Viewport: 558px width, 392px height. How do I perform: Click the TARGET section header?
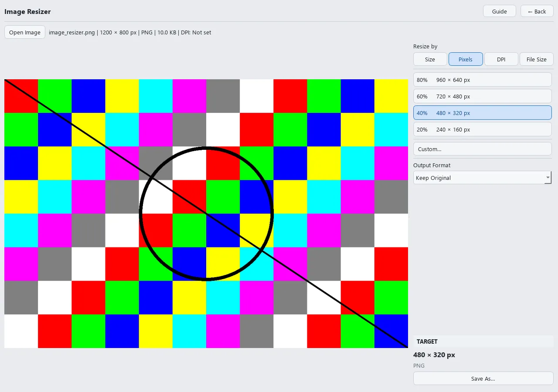point(483,341)
